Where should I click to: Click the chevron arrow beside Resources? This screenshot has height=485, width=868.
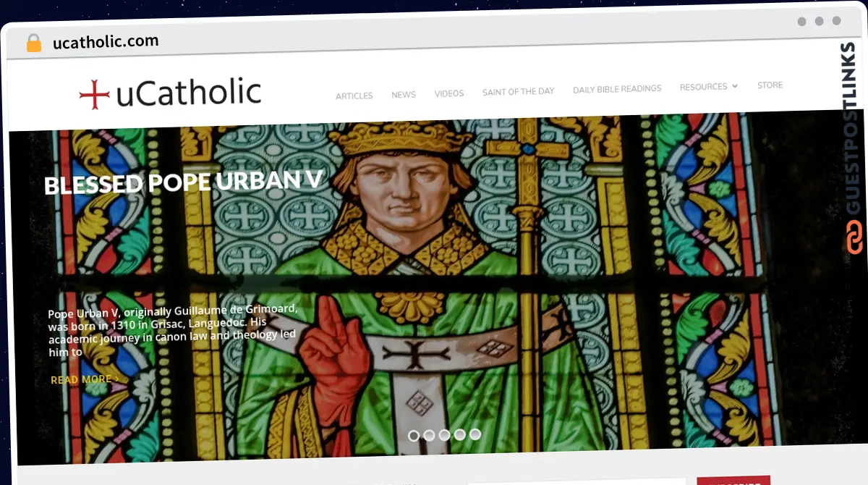734,85
